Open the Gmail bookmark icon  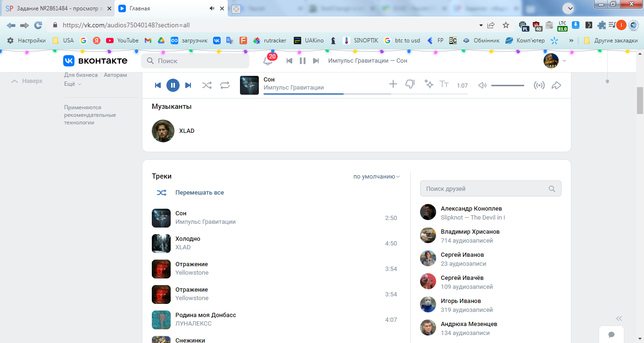coord(148,41)
